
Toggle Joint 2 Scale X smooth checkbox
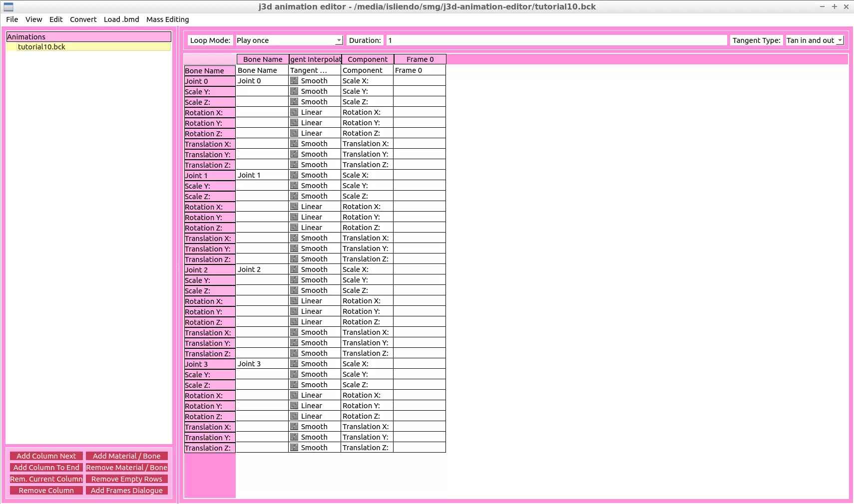point(294,269)
